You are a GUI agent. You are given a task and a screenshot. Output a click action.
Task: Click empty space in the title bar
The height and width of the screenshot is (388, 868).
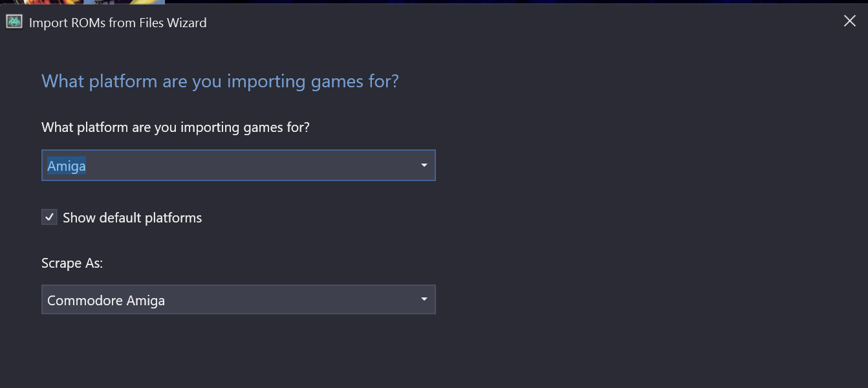[x=517, y=22]
